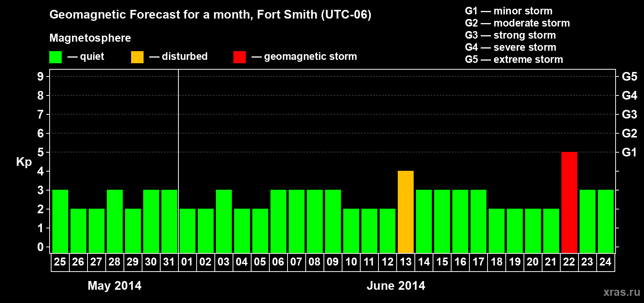Click the orange disturbed legend swatch
Screen dimensions: 644x303
coord(137,57)
